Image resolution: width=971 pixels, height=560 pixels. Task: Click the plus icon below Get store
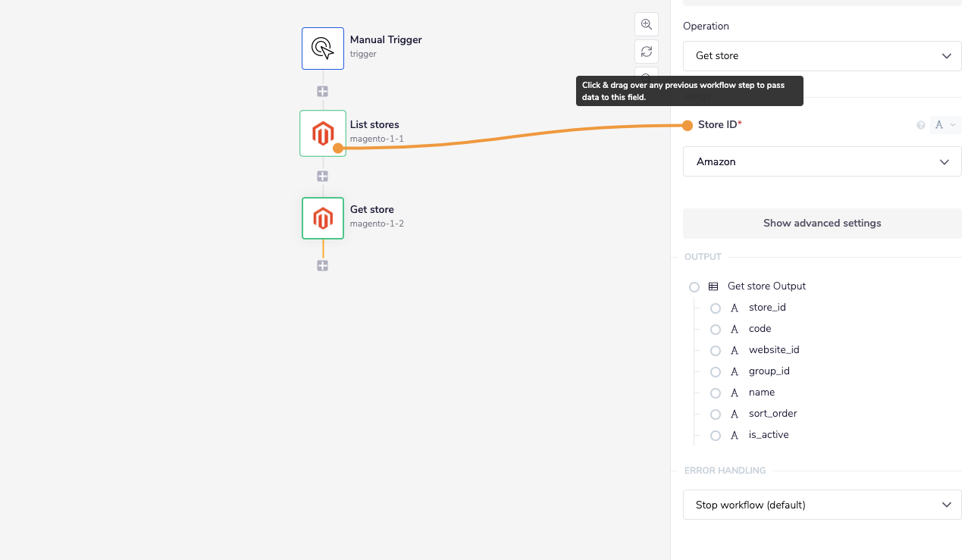click(x=322, y=265)
